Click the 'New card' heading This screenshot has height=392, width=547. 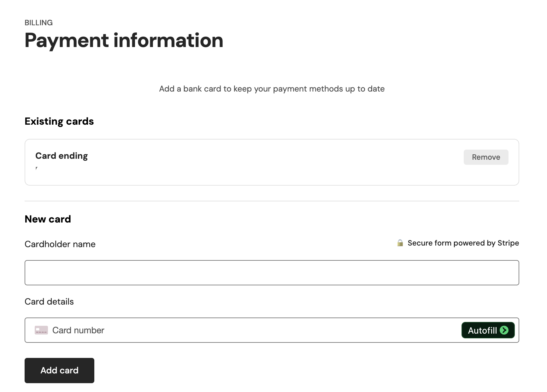(48, 219)
